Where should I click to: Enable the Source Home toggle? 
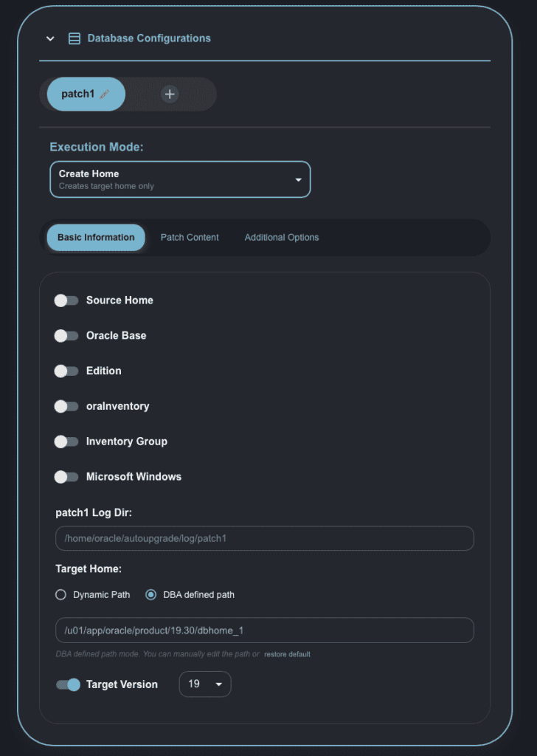66,300
